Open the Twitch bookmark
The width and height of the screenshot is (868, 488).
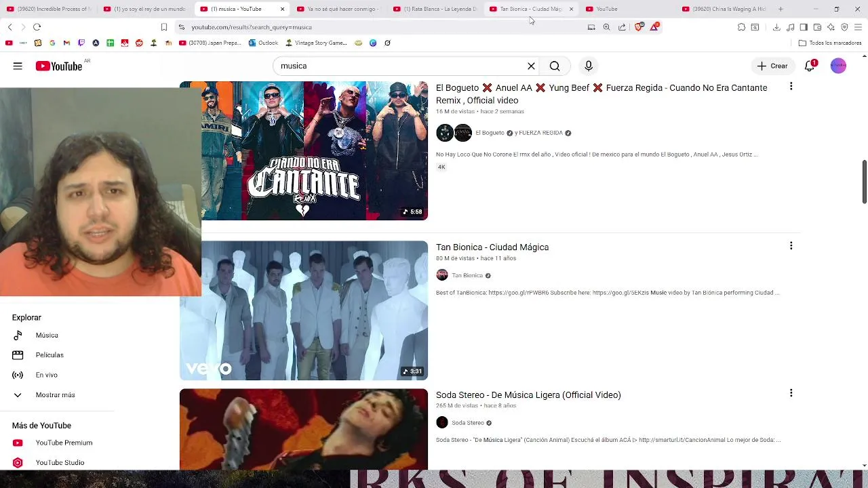click(x=81, y=43)
